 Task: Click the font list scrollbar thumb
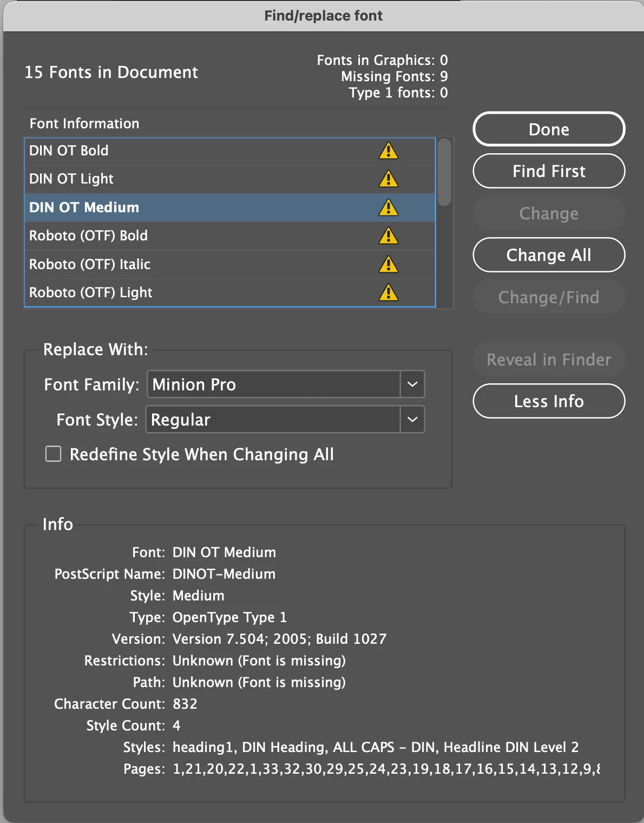coord(444,172)
